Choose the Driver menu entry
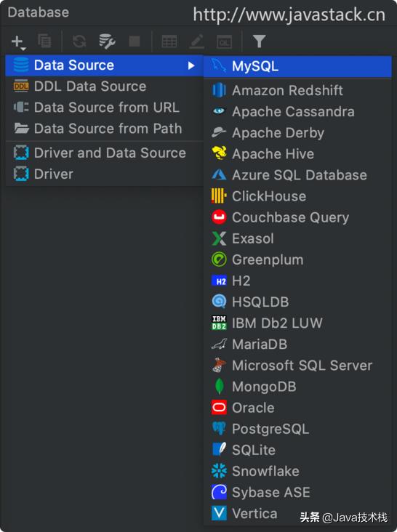The height and width of the screenshot is (532, 397). click(104, 174)
